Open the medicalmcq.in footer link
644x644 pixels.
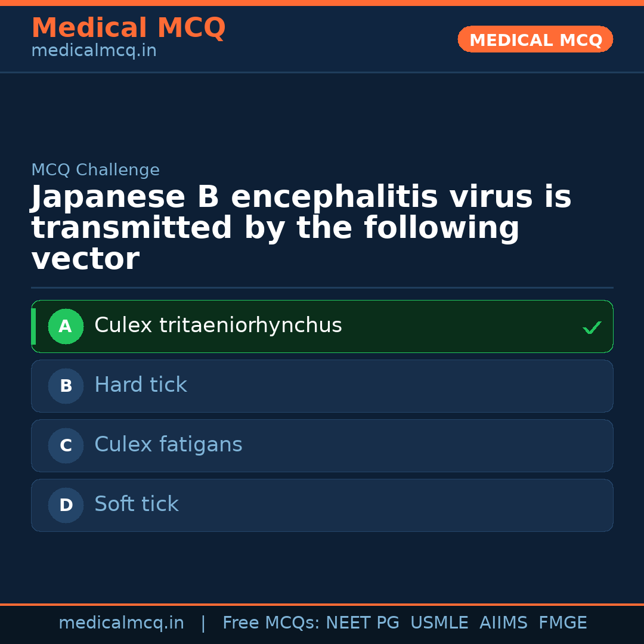[121, 623]
